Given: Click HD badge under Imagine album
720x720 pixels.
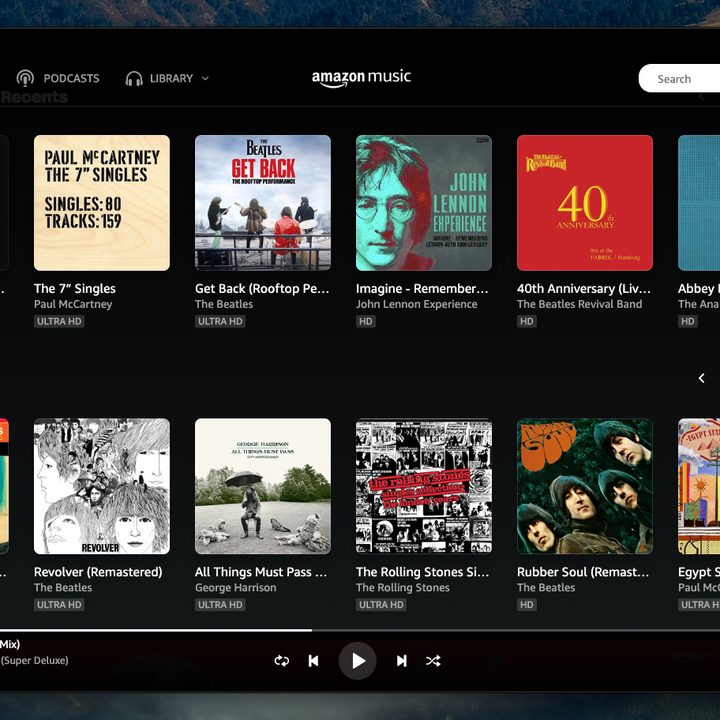Looking at the screenshot, I should (366, 321).
